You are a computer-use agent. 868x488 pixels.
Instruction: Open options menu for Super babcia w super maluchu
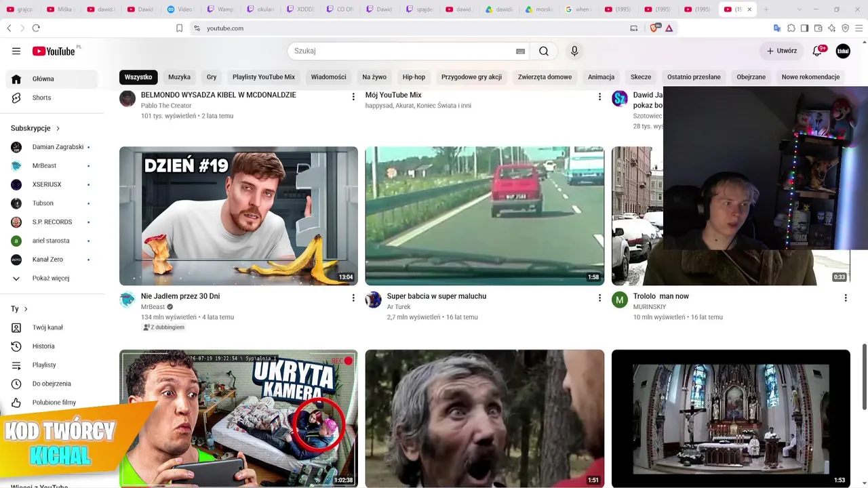(599, 298)
